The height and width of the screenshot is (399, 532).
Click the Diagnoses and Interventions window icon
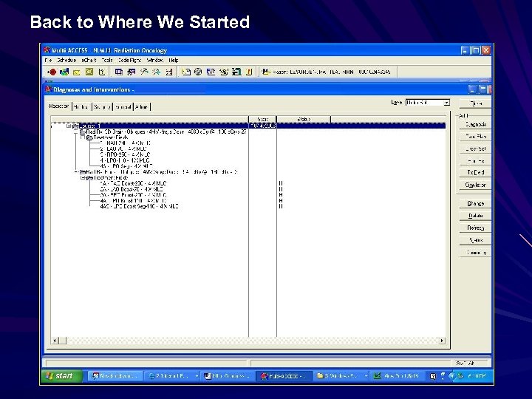coord(49,89)
